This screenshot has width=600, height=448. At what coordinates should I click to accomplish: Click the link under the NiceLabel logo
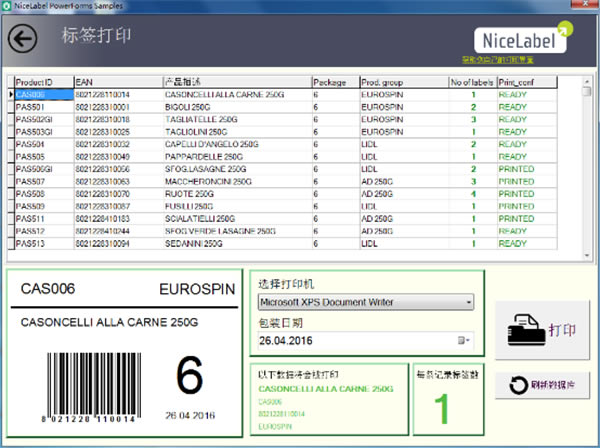[x=521, y=61]
